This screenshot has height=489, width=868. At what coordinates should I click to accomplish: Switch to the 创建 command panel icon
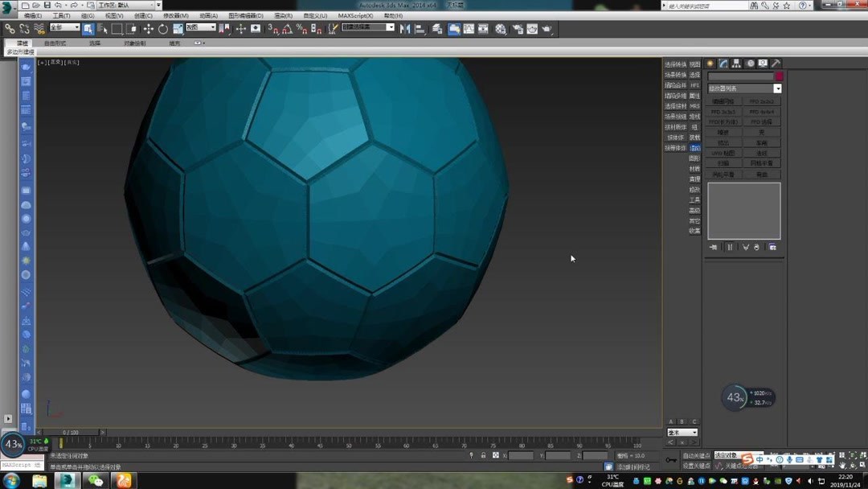pyautogui.click(x=710, y=63)
